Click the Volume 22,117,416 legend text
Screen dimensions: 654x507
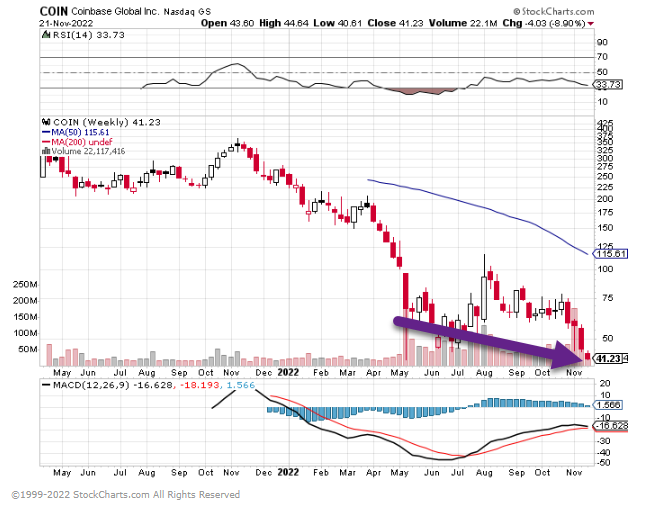(88, 151)
